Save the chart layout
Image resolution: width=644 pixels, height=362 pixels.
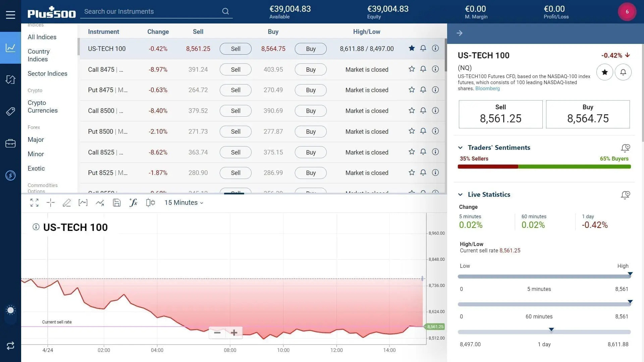point(116,202)
